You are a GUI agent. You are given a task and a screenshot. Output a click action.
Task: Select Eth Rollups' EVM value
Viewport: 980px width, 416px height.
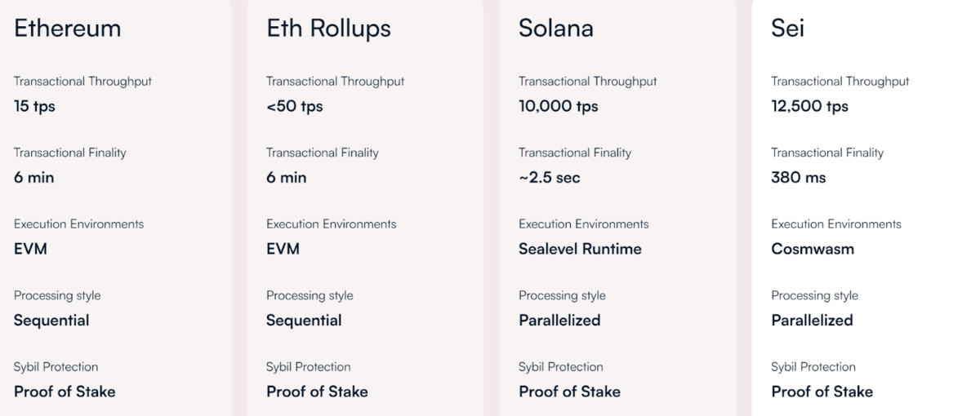283,250
